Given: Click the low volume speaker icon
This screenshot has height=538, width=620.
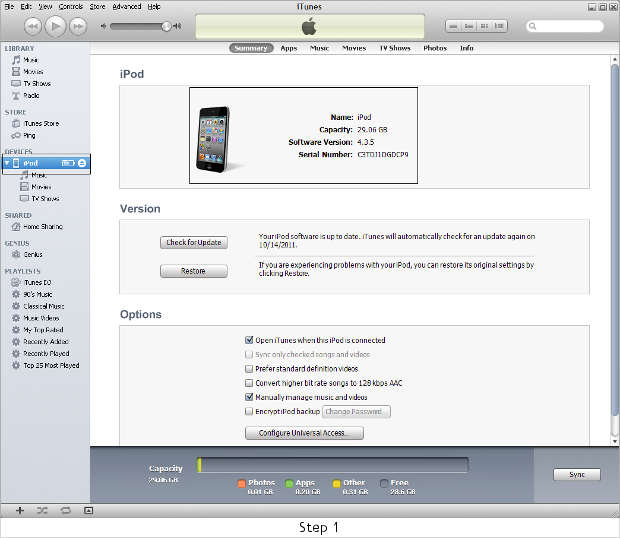Looking at the screenshot, I should tap(104, 26).
